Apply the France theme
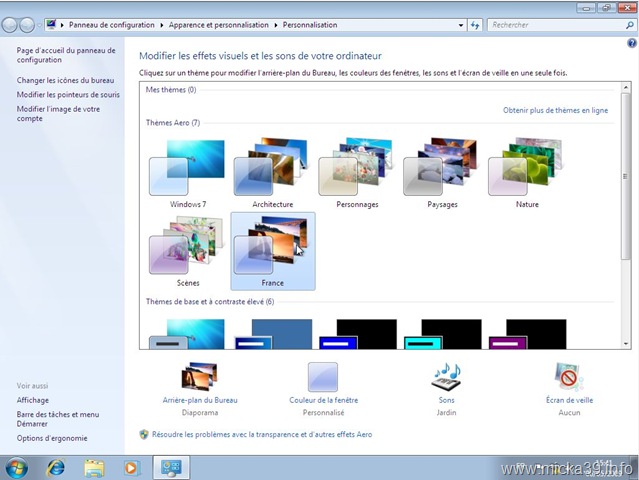This screenshot has height=480, width=639. 273,251
